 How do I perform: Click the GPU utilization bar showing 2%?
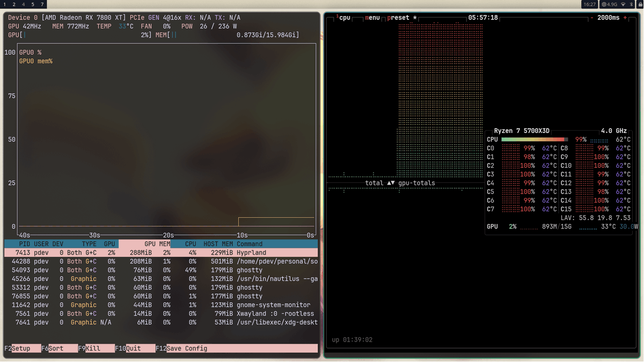[80, 35]
